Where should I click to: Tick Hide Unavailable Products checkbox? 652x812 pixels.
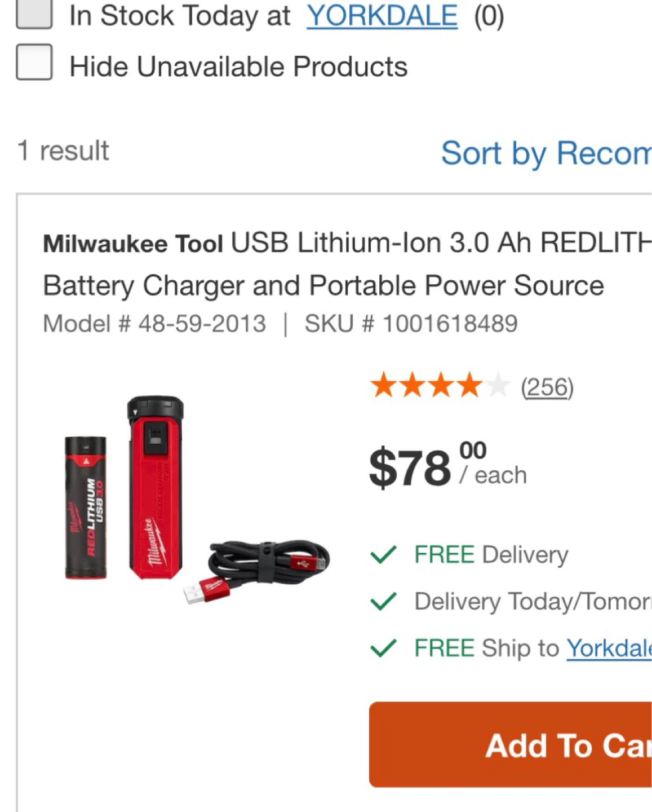pos(34,62)
